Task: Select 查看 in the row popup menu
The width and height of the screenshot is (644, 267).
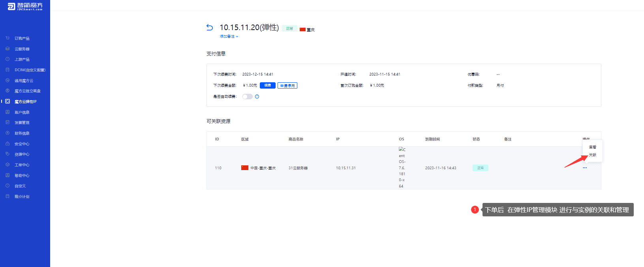Action: click(x=593, y=147)
